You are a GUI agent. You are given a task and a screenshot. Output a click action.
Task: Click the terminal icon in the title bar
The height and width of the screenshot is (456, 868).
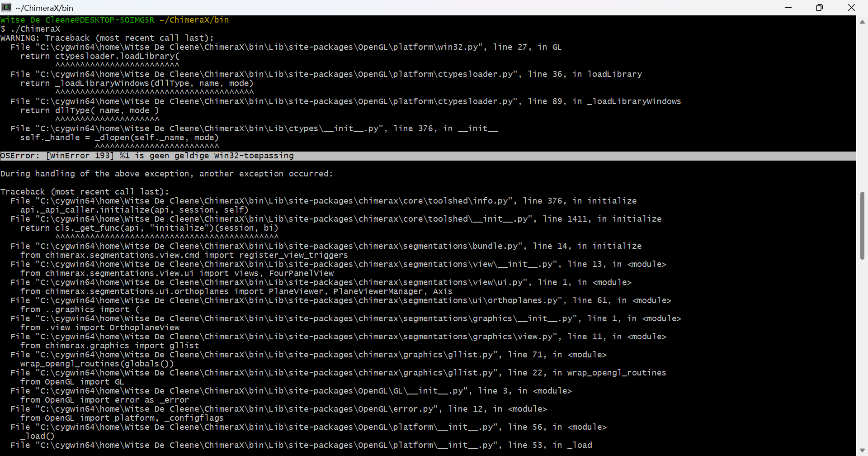coord(6,7)
